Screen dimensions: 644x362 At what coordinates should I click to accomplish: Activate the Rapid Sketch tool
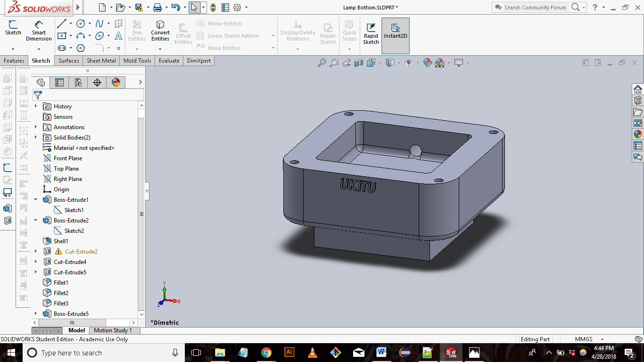click(x=371, y=33)
